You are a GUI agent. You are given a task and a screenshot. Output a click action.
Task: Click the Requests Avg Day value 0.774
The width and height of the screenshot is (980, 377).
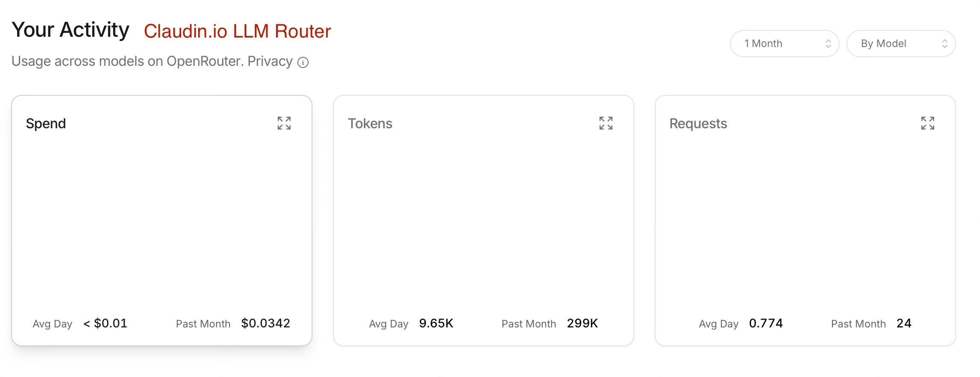point(766,323)
